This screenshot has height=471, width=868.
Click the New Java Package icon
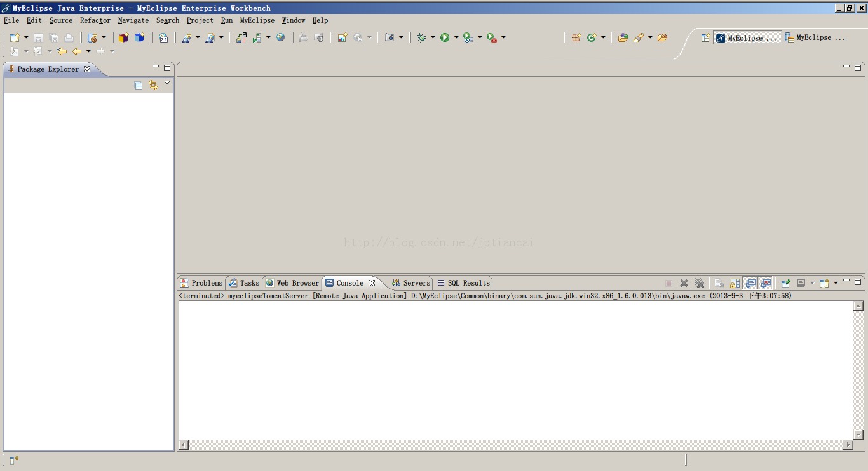tap(576, 37)
